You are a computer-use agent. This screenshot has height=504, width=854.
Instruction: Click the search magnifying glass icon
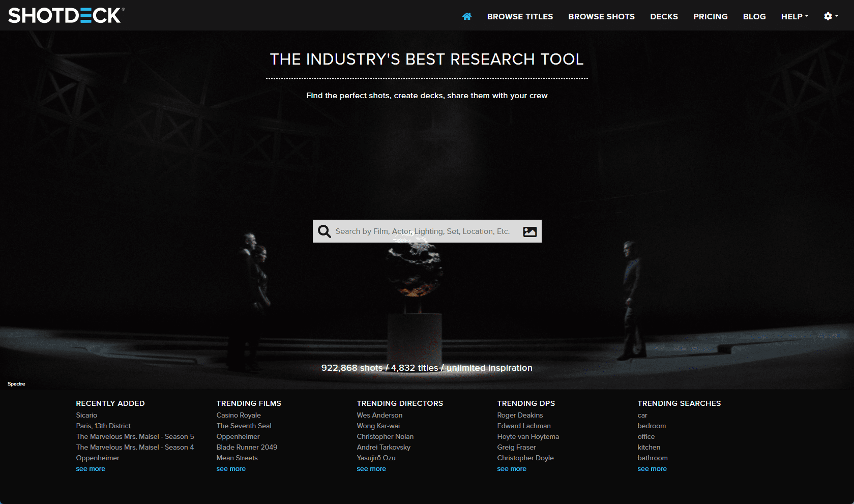325,231
